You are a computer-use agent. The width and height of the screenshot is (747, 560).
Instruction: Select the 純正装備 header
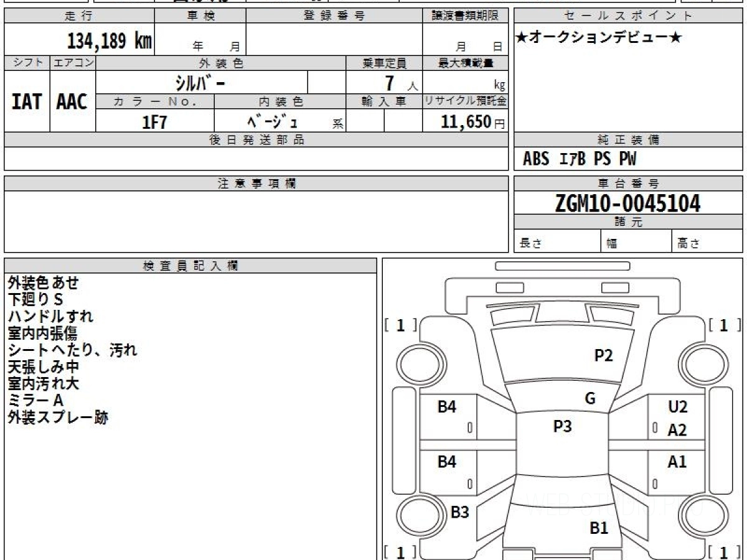coord(629,140)
